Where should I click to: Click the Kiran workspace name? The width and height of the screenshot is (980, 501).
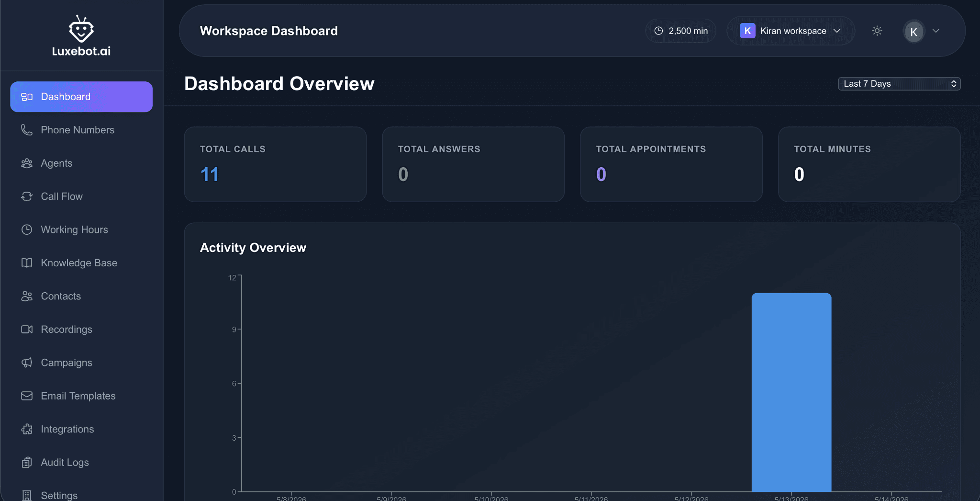coord(793,31)
